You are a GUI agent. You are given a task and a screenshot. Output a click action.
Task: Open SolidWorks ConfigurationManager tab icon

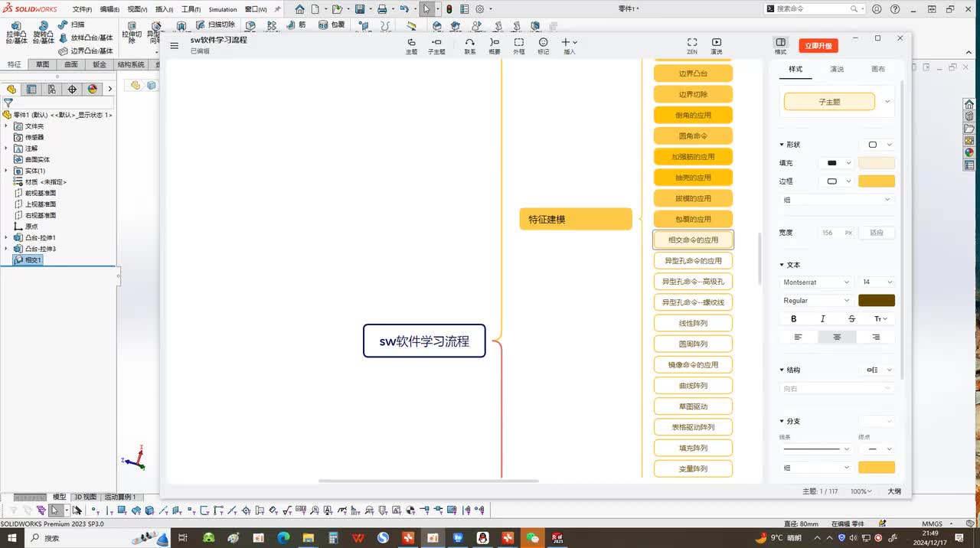52,89
